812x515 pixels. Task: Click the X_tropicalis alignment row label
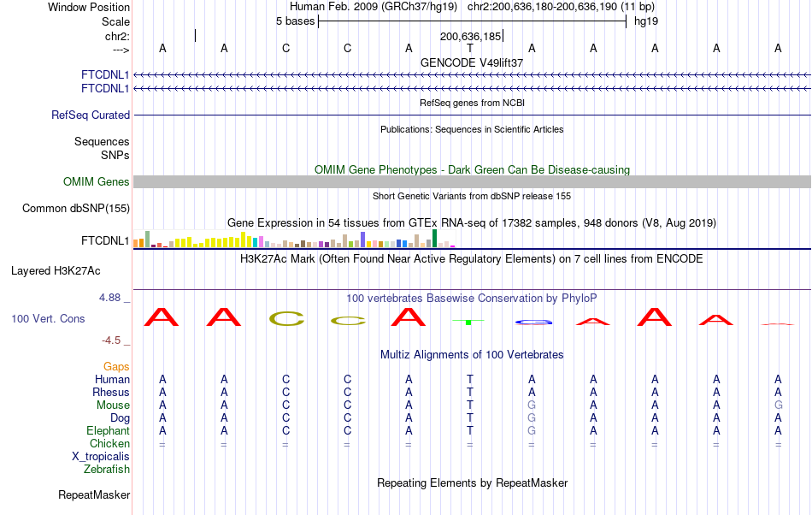point(101,457)
